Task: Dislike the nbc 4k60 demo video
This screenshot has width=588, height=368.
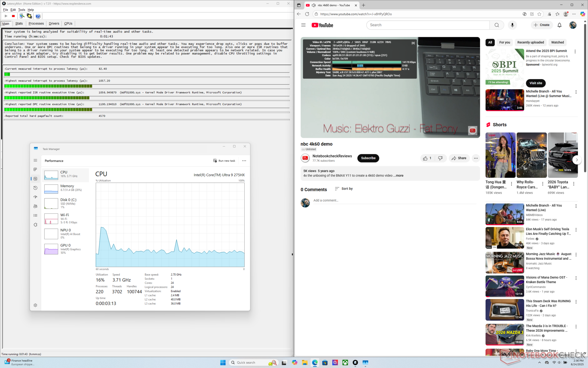Action: [x=440, y=158]
